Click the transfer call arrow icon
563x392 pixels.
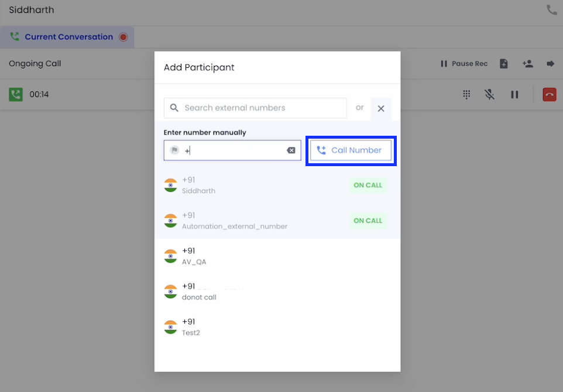tap(551, 64)
